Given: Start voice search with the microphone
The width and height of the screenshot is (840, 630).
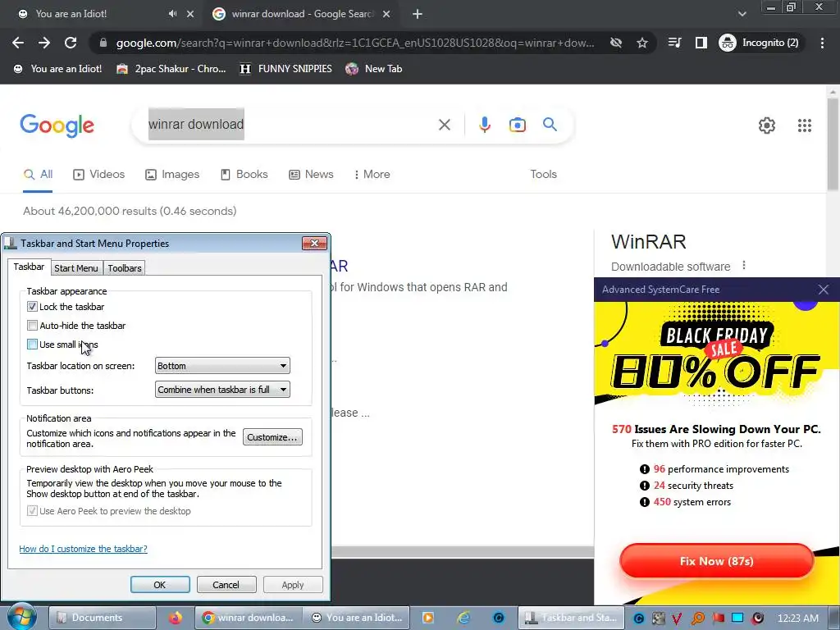Looking at the screenshot, I should point(484,125).
